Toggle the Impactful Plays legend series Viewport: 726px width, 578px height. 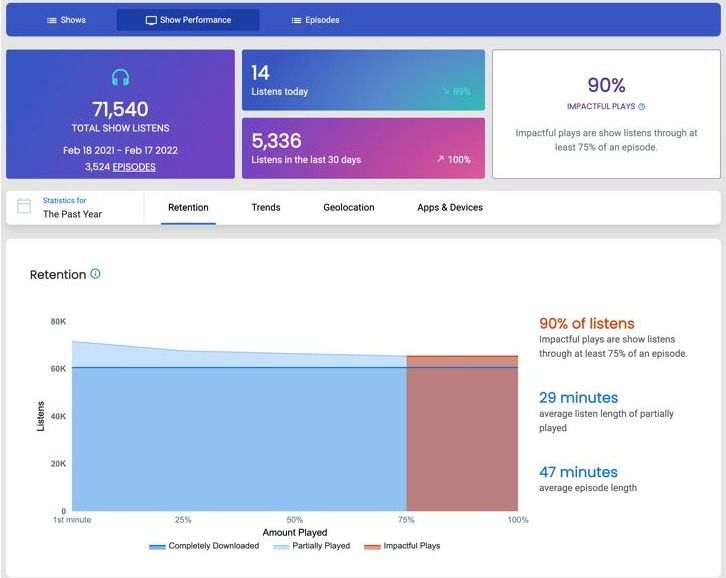(402, 546)
